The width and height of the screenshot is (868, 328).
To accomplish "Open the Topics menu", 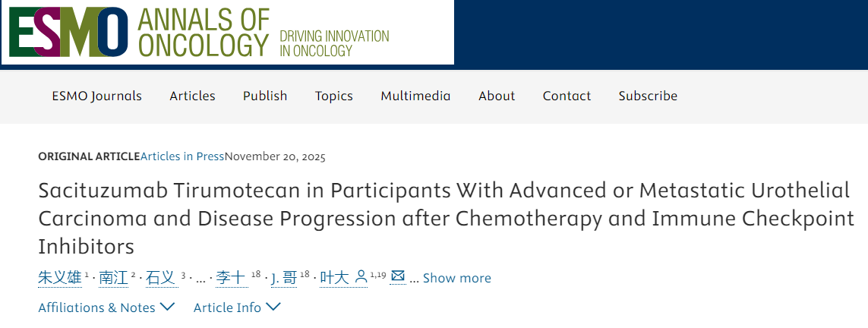I will point(334,96).
